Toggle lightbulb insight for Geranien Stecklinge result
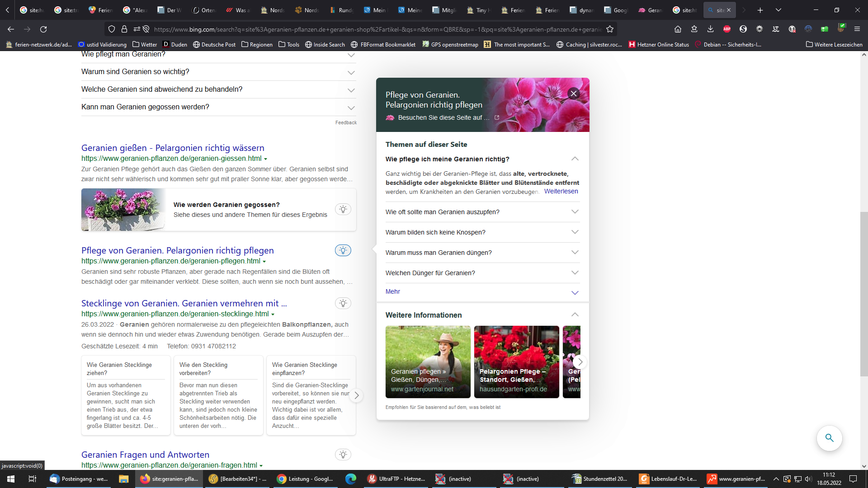Viewport: 868px width, 488px height. pos(343,303)
